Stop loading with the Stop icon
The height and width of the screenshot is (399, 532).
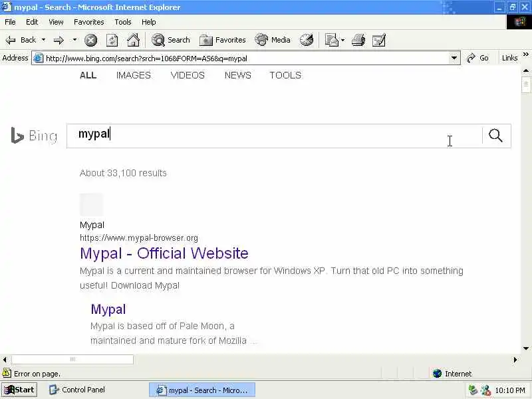click(90, 41)
